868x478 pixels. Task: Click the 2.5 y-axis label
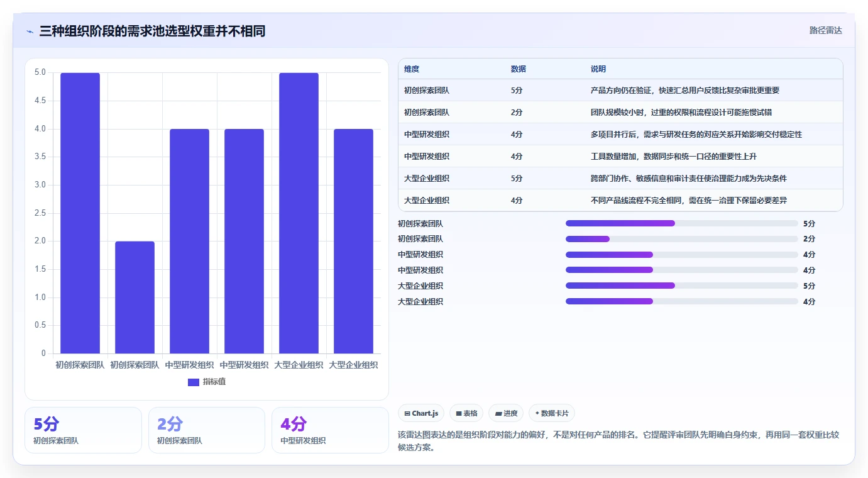[40, 213]
